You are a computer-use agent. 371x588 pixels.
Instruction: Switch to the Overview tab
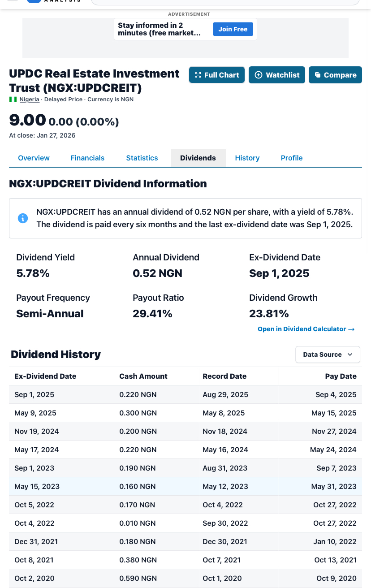pos(34,158)
